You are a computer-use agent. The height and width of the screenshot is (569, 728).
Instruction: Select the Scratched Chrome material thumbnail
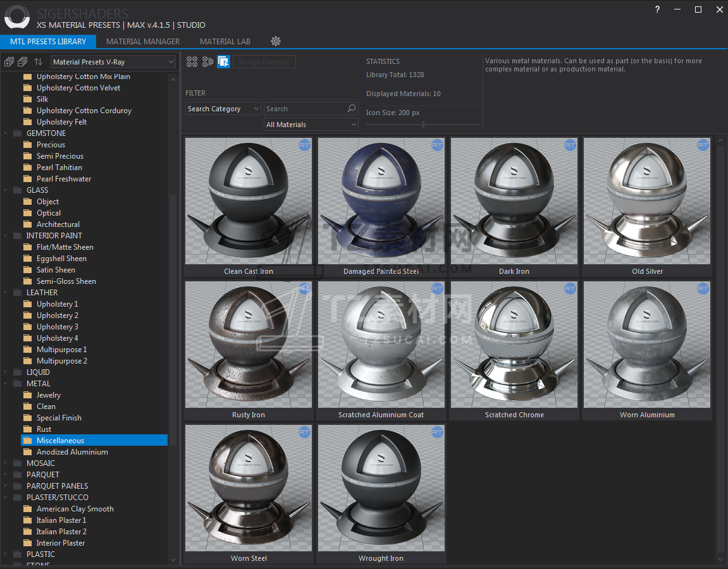point(514,345)
